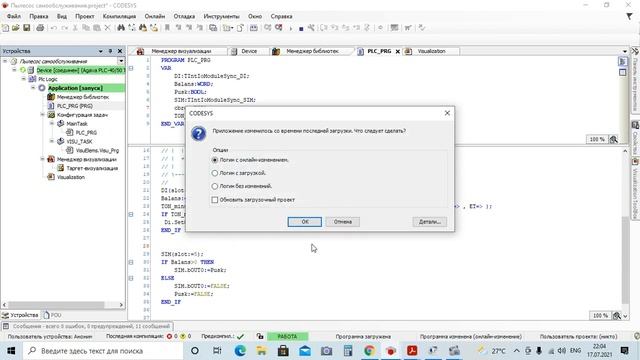
Task: Click the New file toolbar icon
Action: pyautogui.click(x=5, y=28)
